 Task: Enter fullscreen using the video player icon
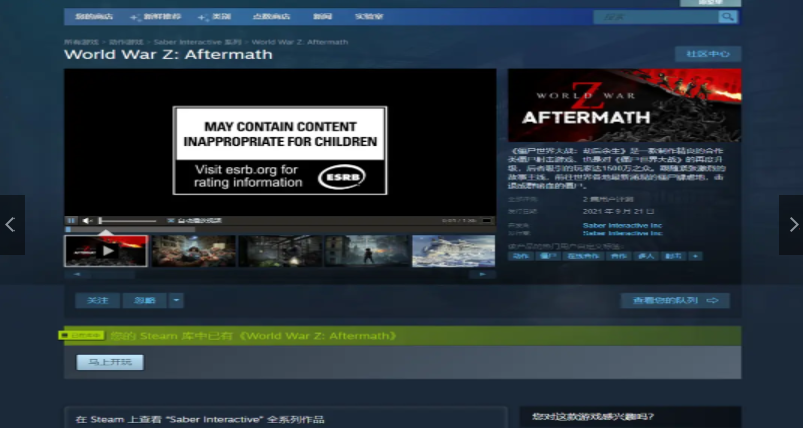[487, 221]
